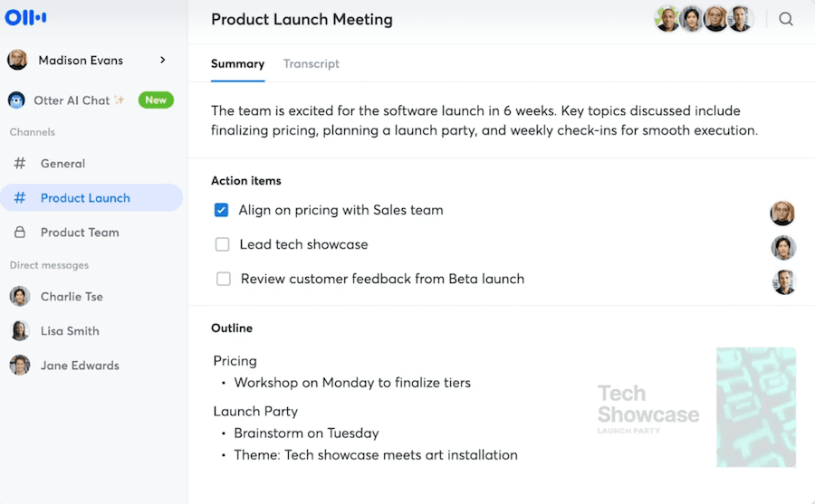Click Jane Edwards' avatar icon
815x504 pixels.
coord(19,366)
